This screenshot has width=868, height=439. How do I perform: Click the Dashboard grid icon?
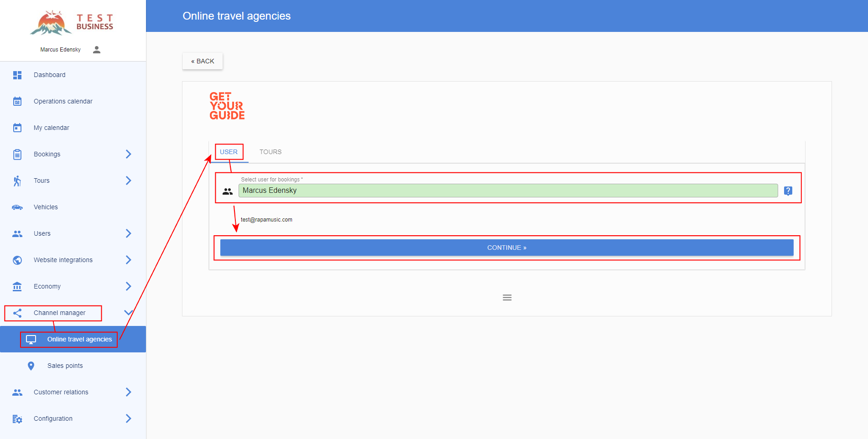click(x=17, y=75)
